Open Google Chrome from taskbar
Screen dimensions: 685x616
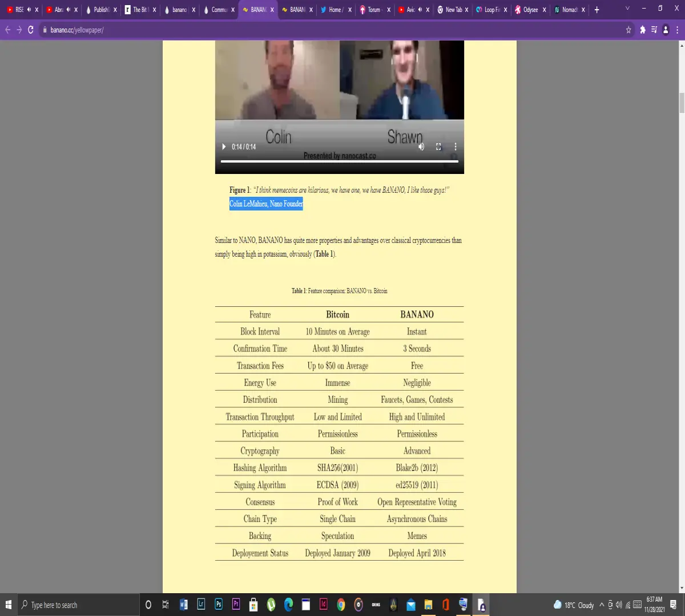(x=341, y=605)
